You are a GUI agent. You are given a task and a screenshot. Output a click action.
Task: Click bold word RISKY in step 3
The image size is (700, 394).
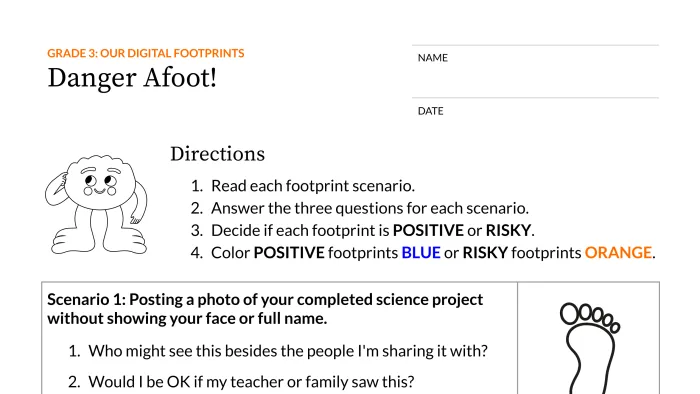(x=508, y=230)
